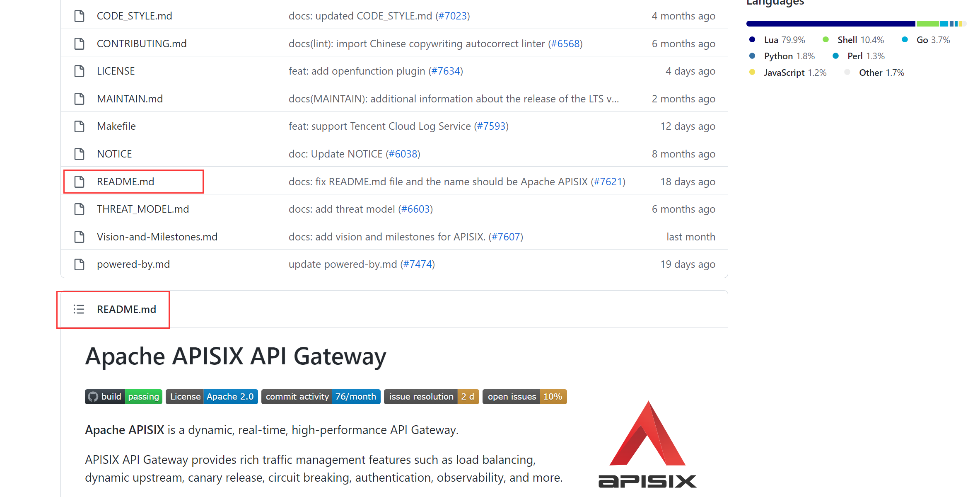
Task: Click the file icon next to CONTRIBUTING.md
Action: (x=79, y=44)
